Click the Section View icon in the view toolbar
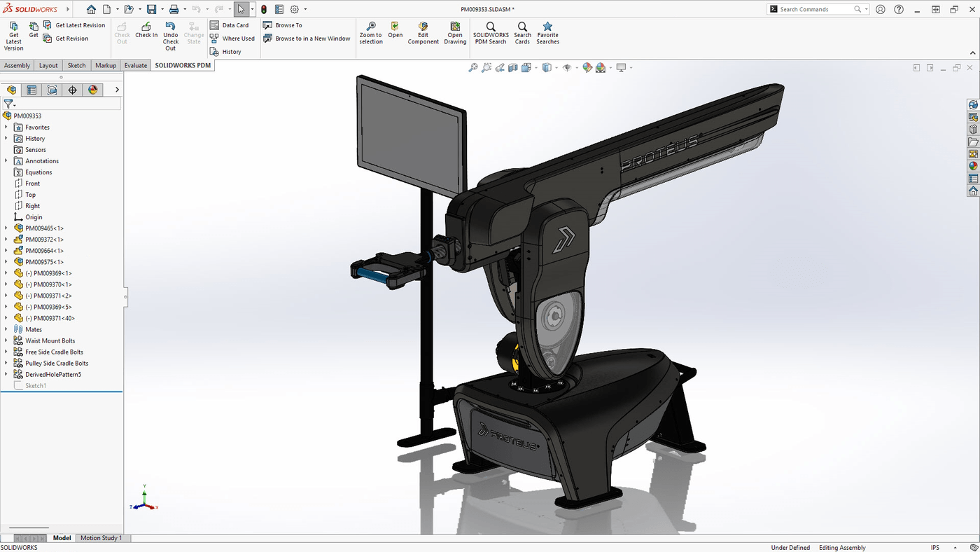The width and height of the screenshot is (980, 552). point(514,67)
